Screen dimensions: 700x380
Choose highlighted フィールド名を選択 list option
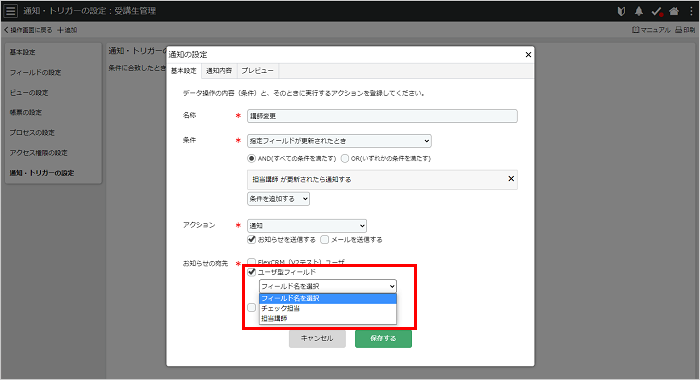328,298
